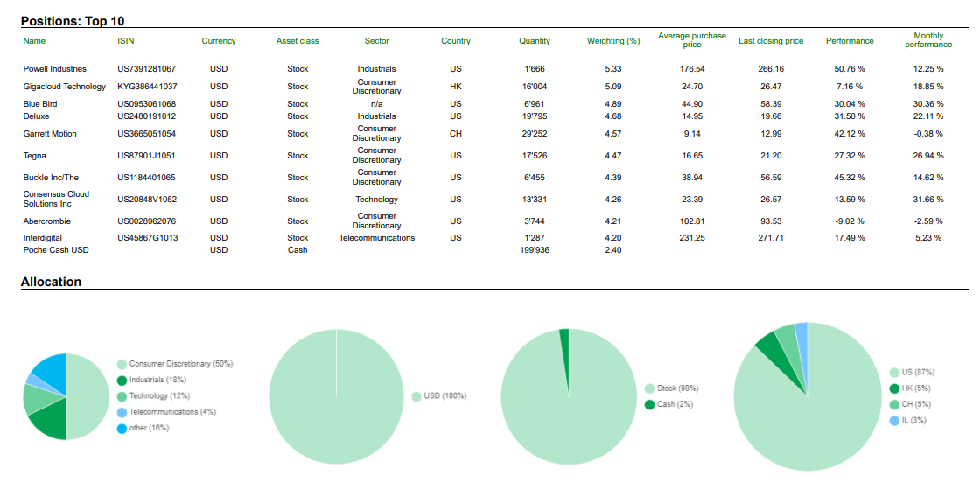The image size is (980, 504).
Task: Select the Interdigital position name
Action: pyautogui.click(x=43, y=238)
